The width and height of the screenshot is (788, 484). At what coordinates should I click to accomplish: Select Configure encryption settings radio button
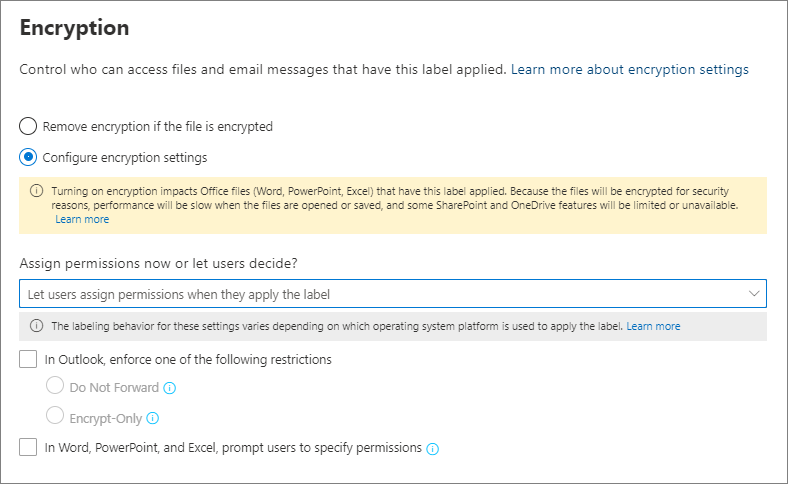28,157
